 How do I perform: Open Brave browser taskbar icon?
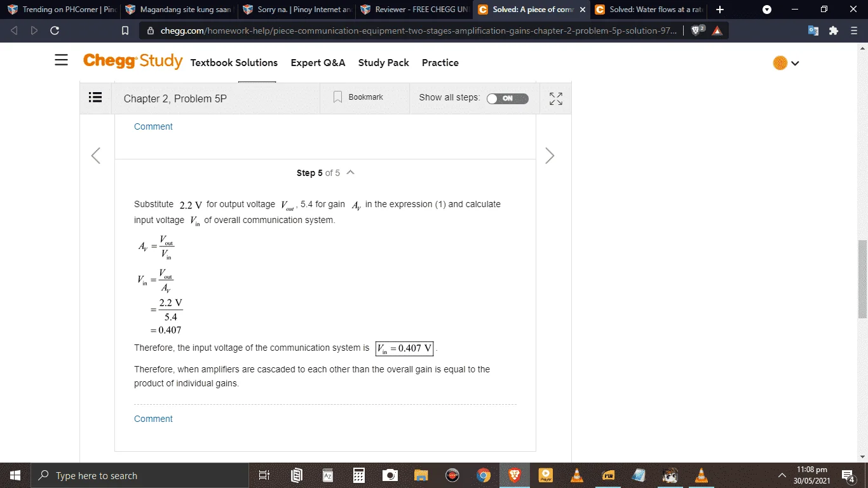[x=515, y=475]
